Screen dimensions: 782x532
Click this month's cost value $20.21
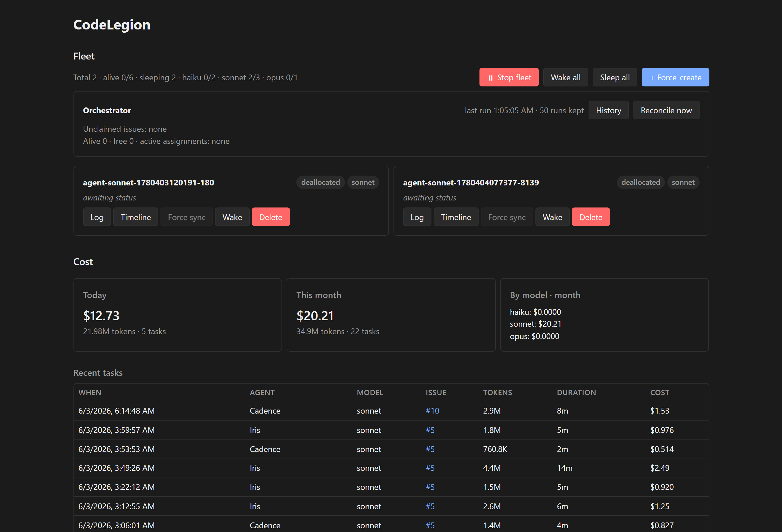pos(315,315)
